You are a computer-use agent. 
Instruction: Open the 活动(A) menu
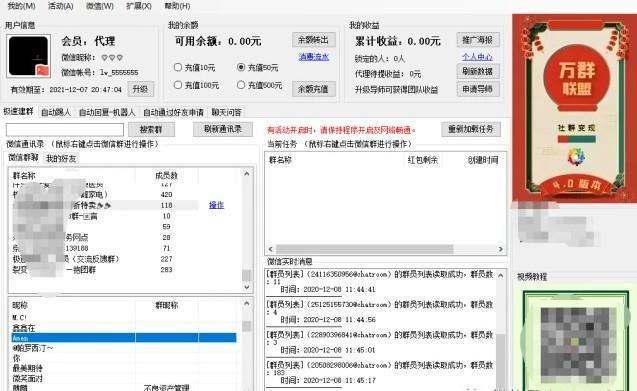pos(61,6)
